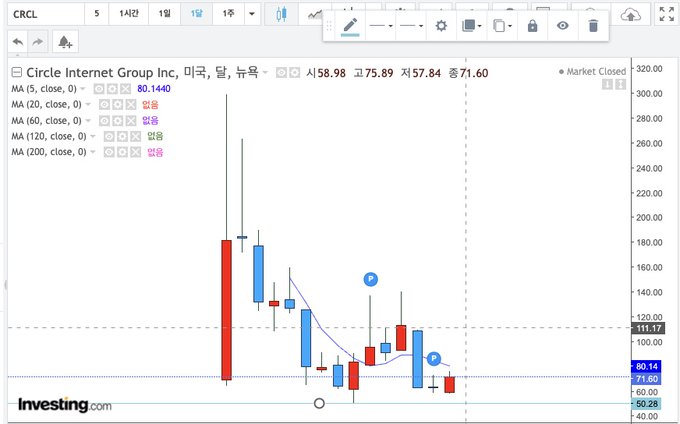Collapse the indicator legend box
Image resolution: width=680 pixels, height=424 pixels.
pyautogui.click(x=16, y=72)
